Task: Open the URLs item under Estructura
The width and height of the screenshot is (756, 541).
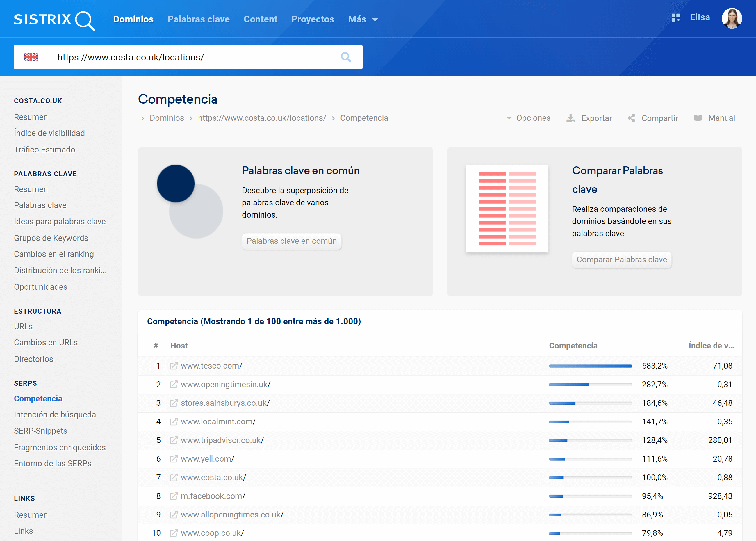Action: 23,326
